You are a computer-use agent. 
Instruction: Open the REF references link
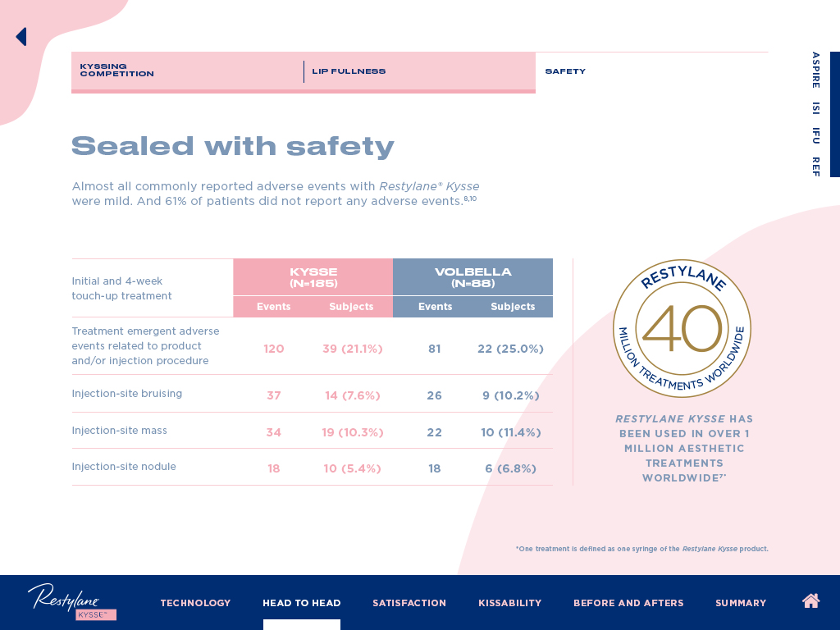coord(815,167)
